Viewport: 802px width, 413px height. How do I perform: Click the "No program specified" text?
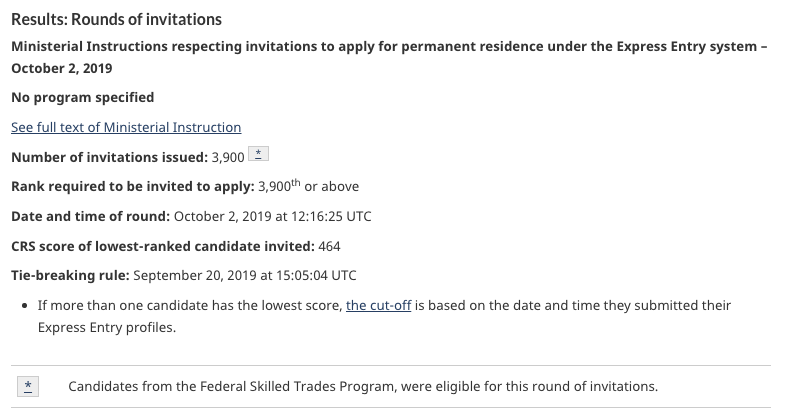(x=82, y=97)
